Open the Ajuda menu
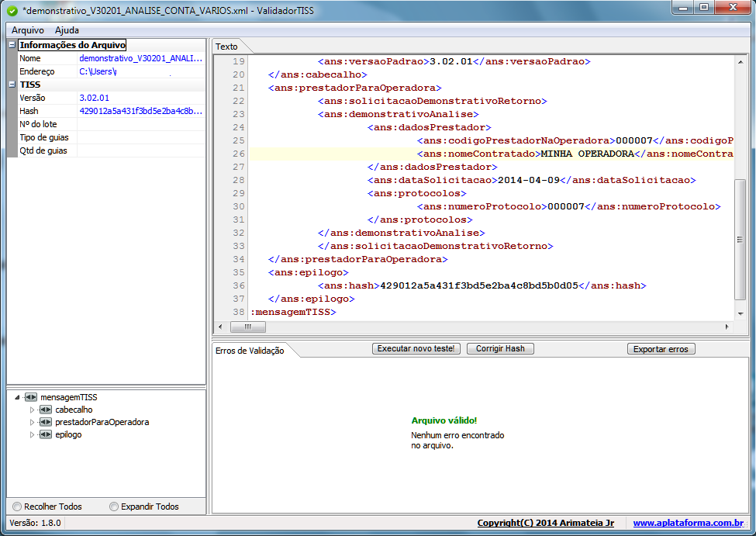The image size is (756, 536). point(67,30)
